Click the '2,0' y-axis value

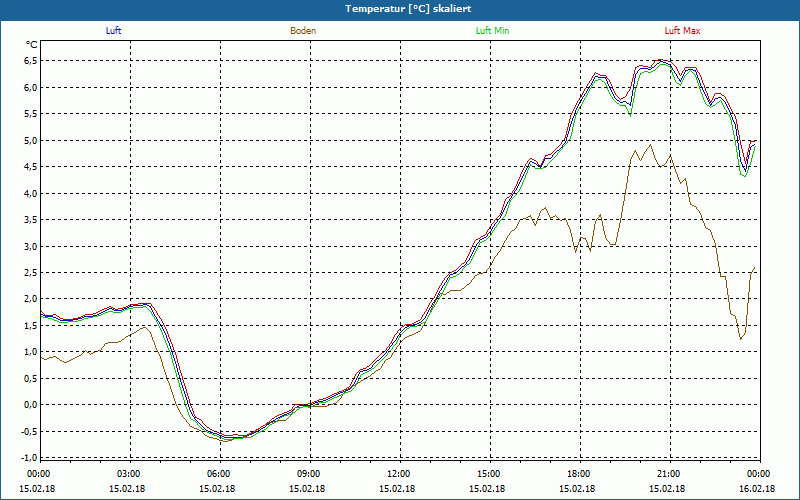31,299
